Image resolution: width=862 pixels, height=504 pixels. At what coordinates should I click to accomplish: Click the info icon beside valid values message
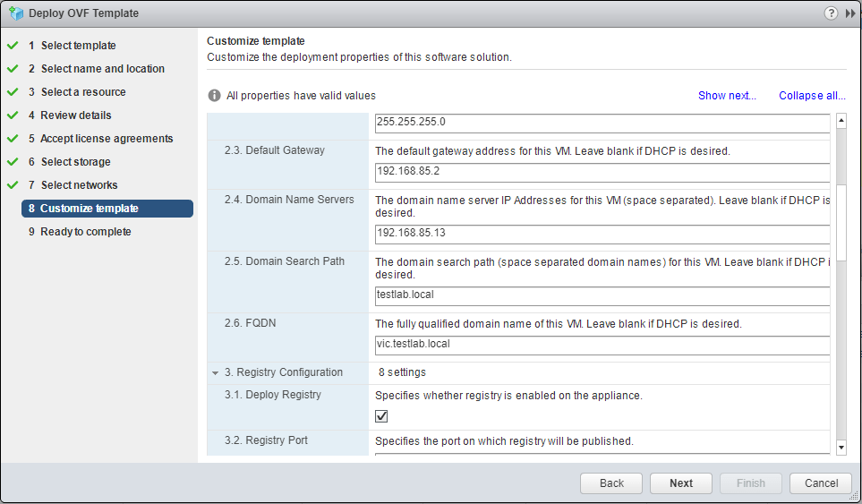215,96
